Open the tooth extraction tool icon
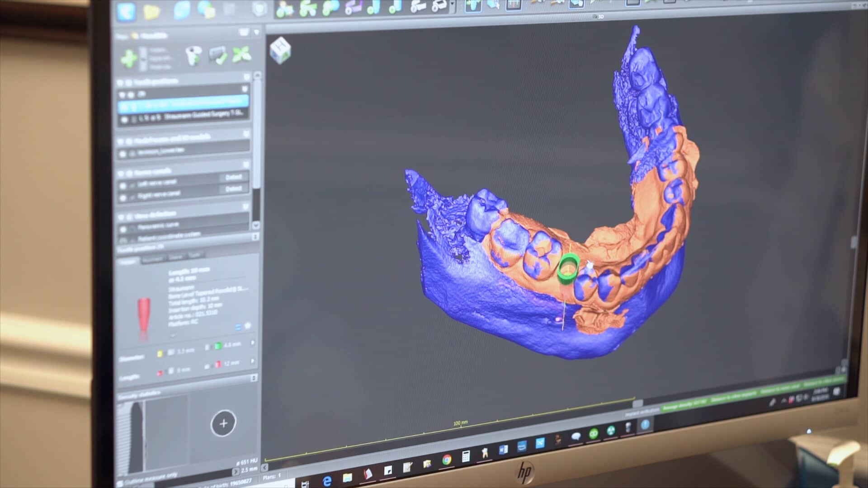This screenshot has width=868, height=488. (x=193, y=57)
